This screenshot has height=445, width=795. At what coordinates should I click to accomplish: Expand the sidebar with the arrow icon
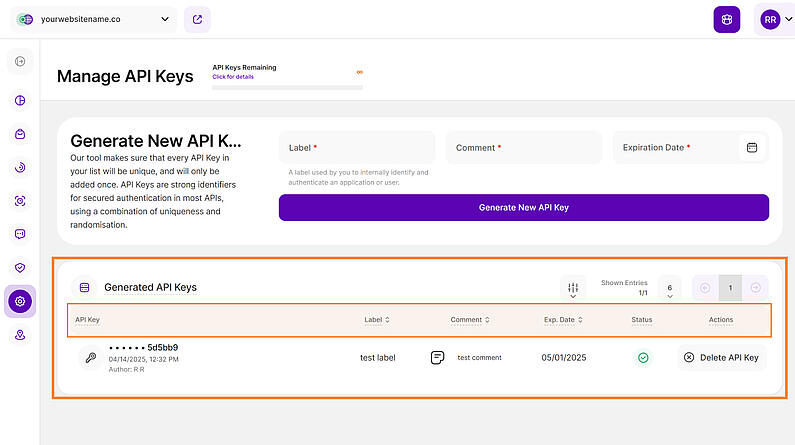click(20, 61)
